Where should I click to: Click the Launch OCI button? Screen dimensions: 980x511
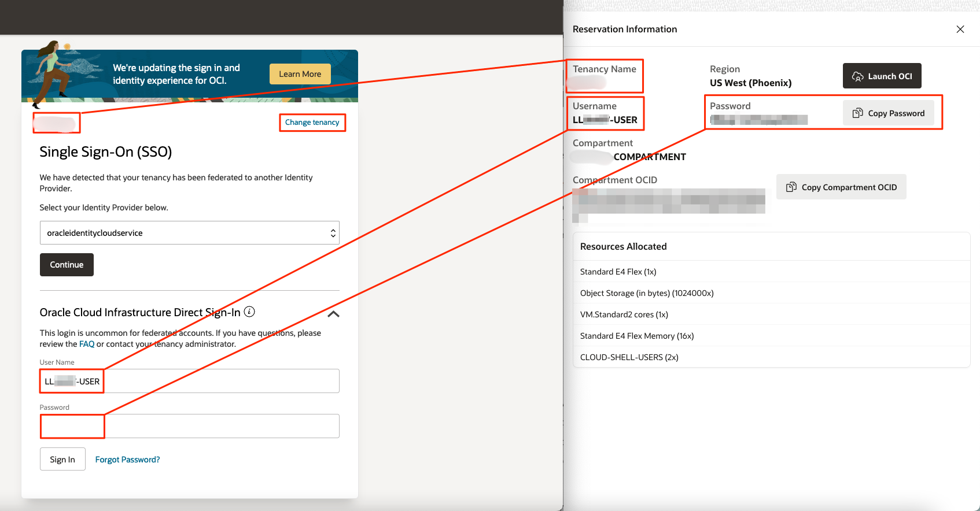click(x=882, y=76)
